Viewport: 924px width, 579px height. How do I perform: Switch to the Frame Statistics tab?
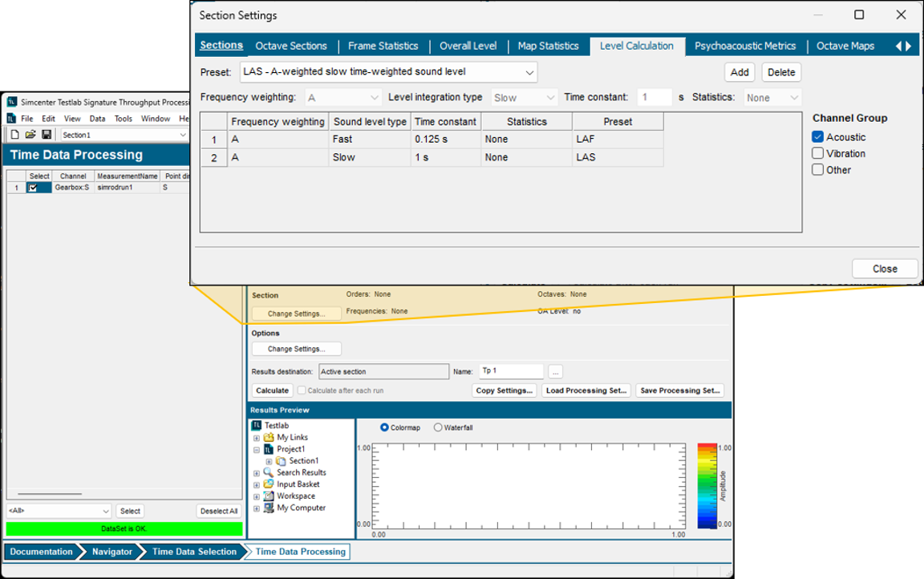click(383, 46)
